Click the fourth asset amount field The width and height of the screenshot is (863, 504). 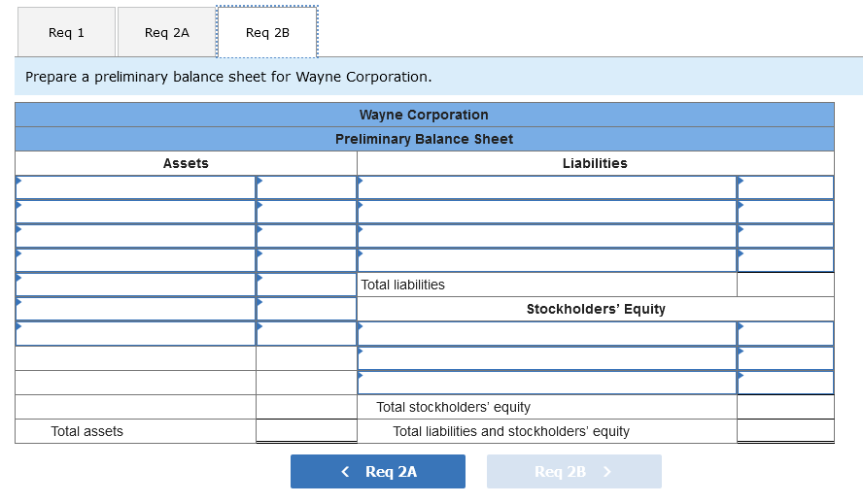click(x=306, y=260)
